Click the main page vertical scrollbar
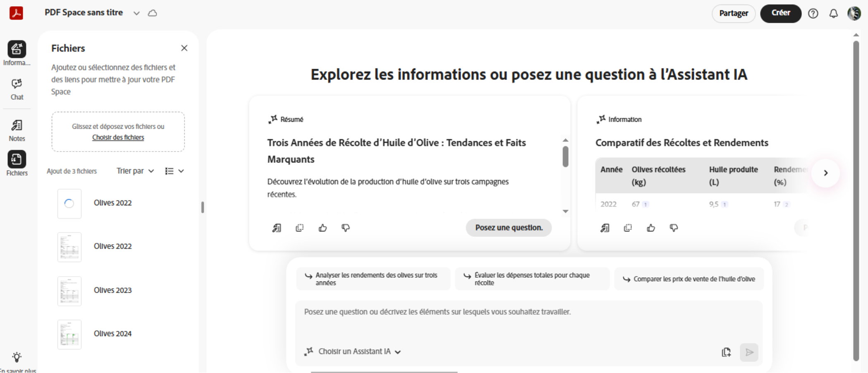Viewport: 868px width, 373px height. pos(856,201)
